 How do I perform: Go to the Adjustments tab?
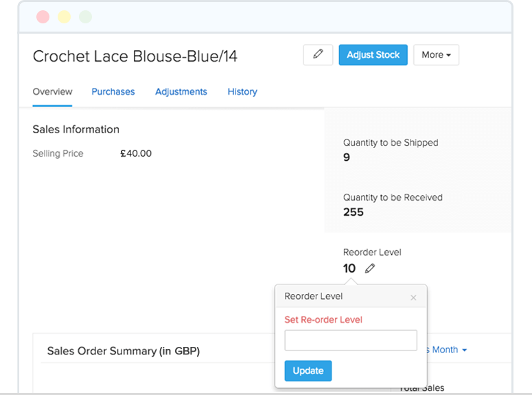click(x=181, y=91)
